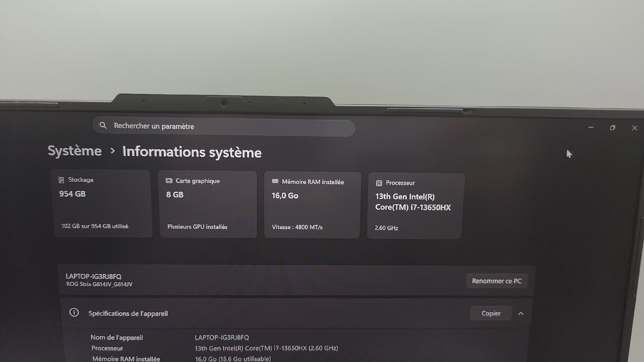
Task: Select the Processeur row value in specifications
Action: (266, 348)
